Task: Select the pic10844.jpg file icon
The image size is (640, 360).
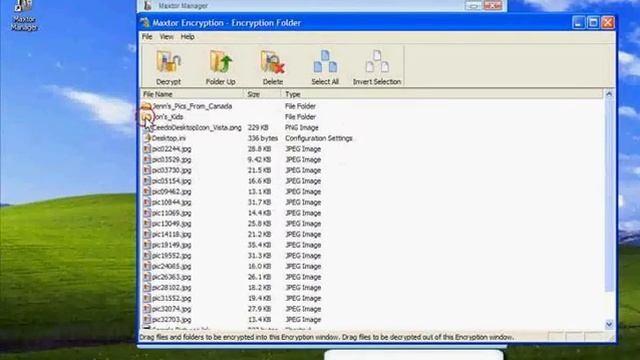Action: point(147,202)
